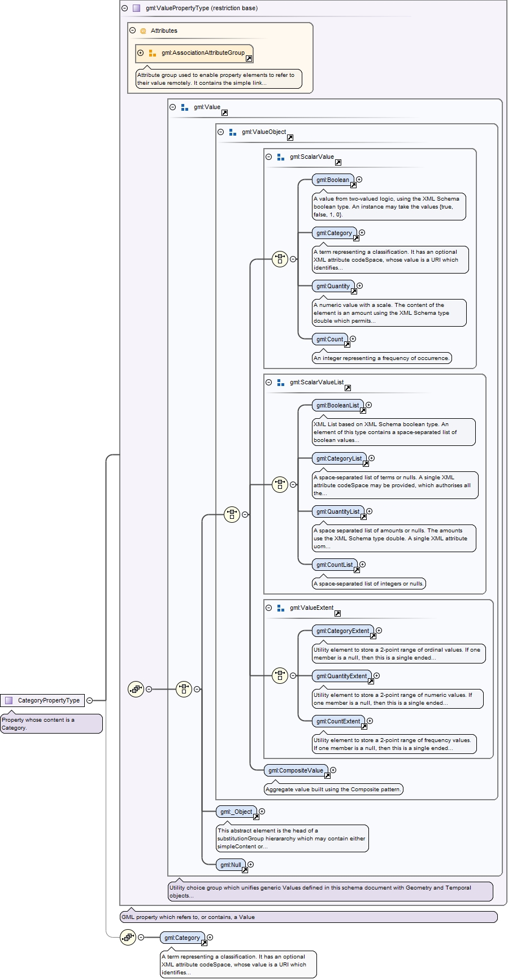Select the gml:Null element
Viewport: 508px width, 980px height.
pyautogui.click(x=231, y=865)
